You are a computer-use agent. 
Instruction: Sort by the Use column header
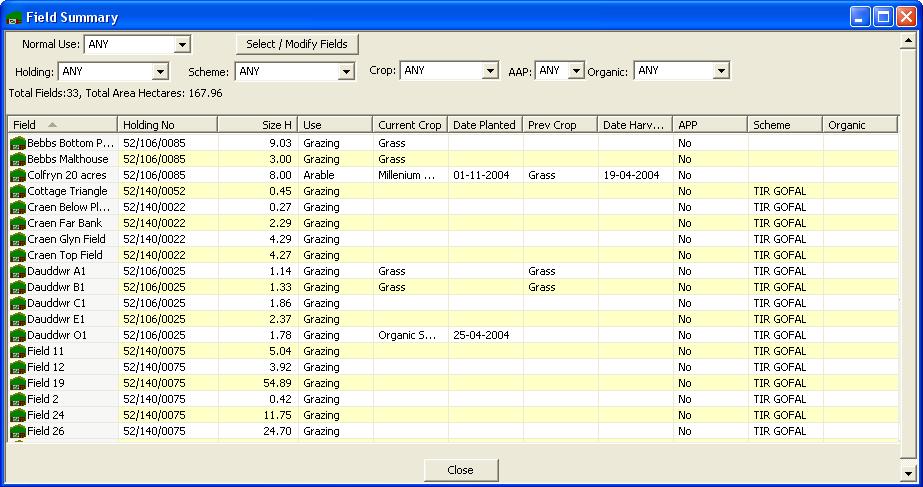click(336, 125)
